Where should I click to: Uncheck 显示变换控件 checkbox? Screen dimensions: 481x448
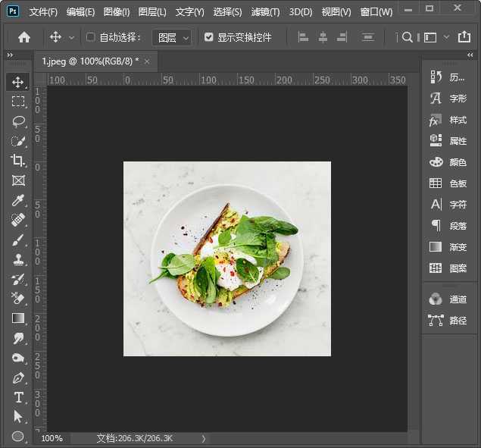coord(209,37)
